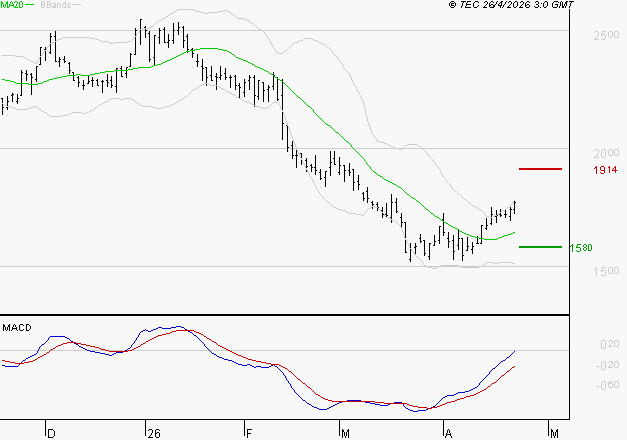This screenshot has height=440, width=627.
Task: Click the A month label on the time axis
Action: [x=449, y=434]
